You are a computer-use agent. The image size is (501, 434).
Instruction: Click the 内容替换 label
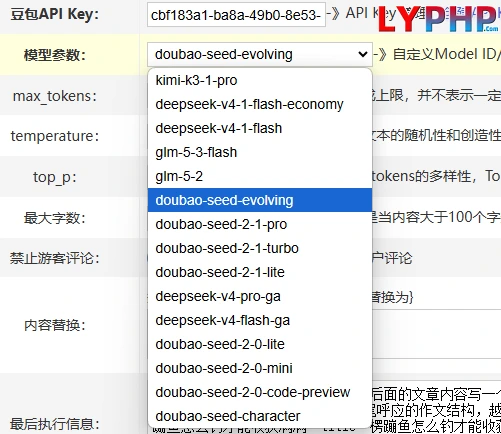55,325
